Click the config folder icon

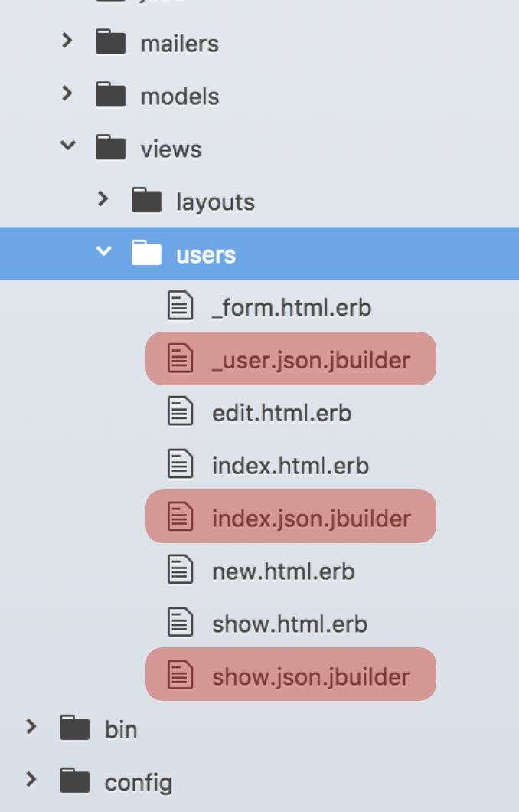coord(75,782)
